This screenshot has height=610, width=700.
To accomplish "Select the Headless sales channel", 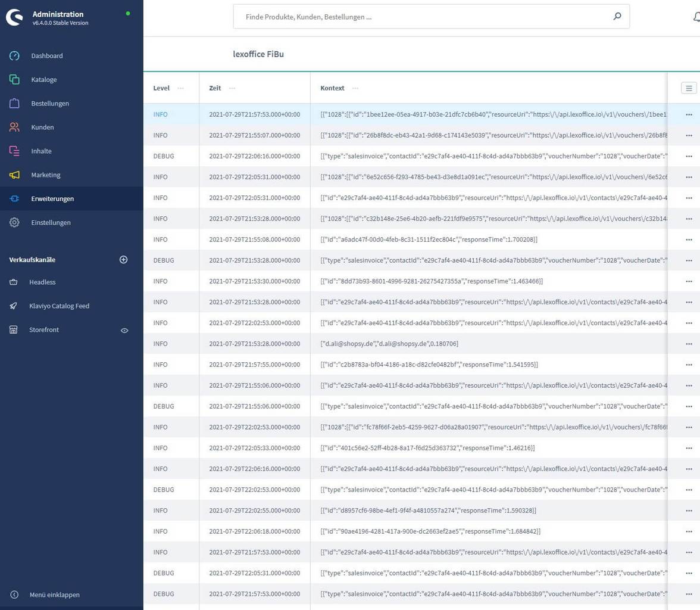I will [42, 282].
